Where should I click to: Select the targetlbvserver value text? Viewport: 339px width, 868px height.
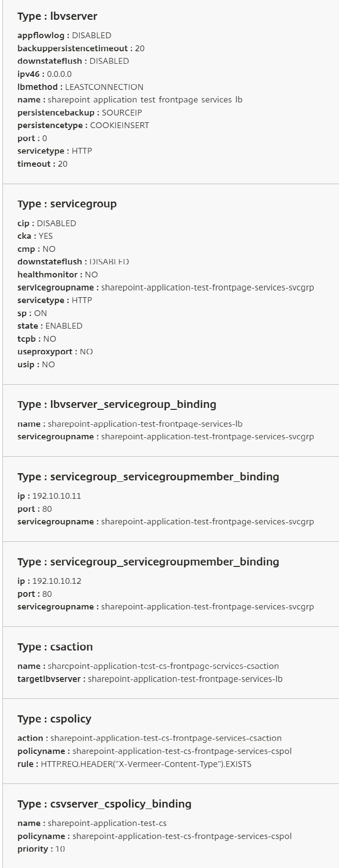[185, 679]
